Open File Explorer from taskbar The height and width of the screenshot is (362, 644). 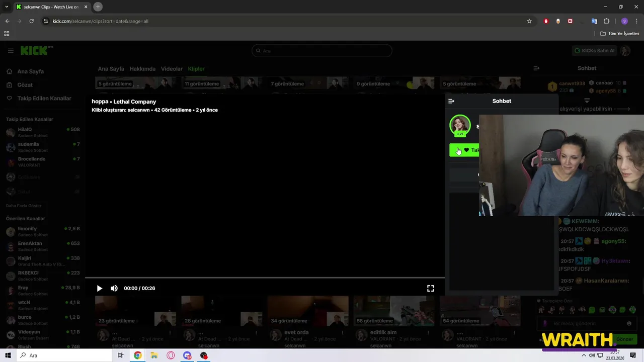pos(154,355)
